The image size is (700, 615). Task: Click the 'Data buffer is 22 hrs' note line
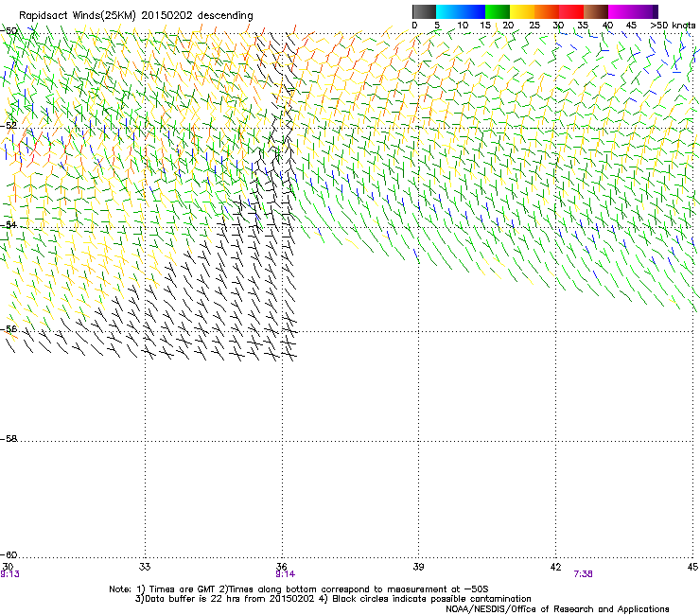click(x=333, y=599)
